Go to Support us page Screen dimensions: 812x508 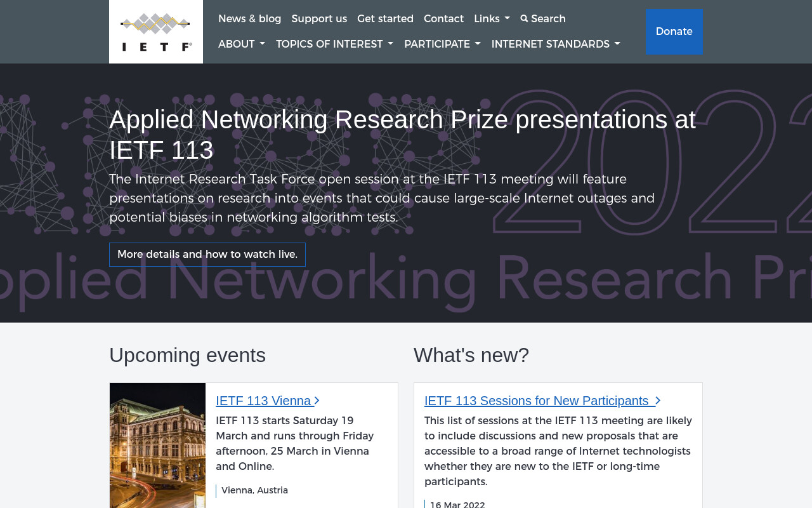click(319, 19)
